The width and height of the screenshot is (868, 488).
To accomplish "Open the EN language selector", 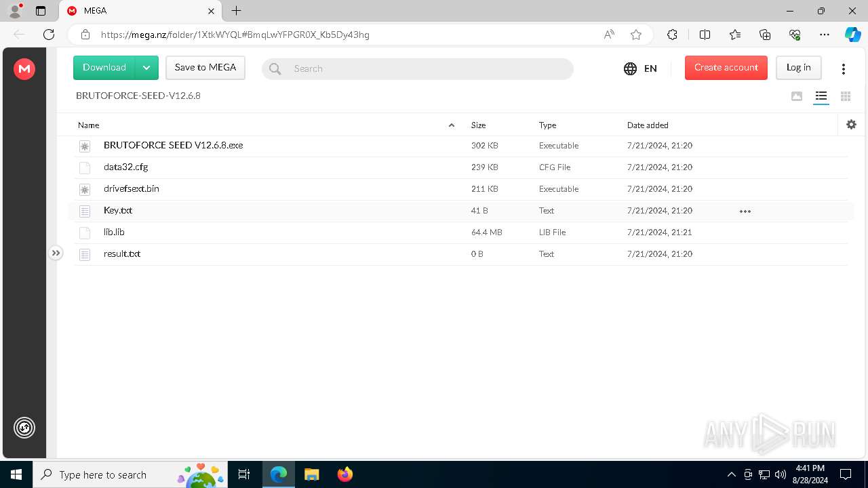I will pos(640,68).
